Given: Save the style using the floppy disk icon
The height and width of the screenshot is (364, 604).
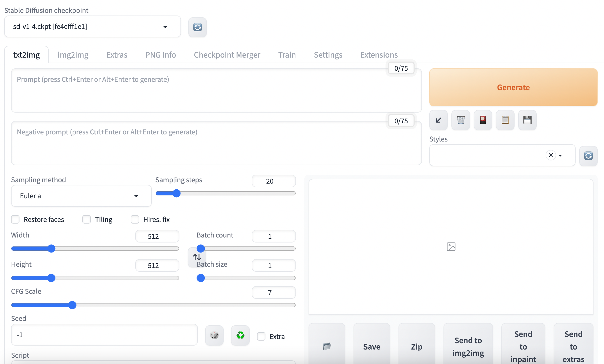Looking at the screenshot, I should [x=527, y=120].
